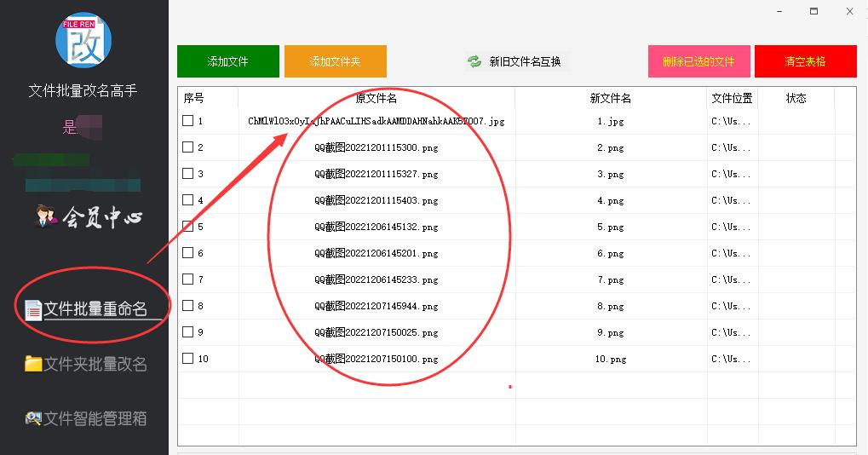This screenshot has height=455, width=868.
Task: Click new filename cell 3.png
Action: coord(611,174)
